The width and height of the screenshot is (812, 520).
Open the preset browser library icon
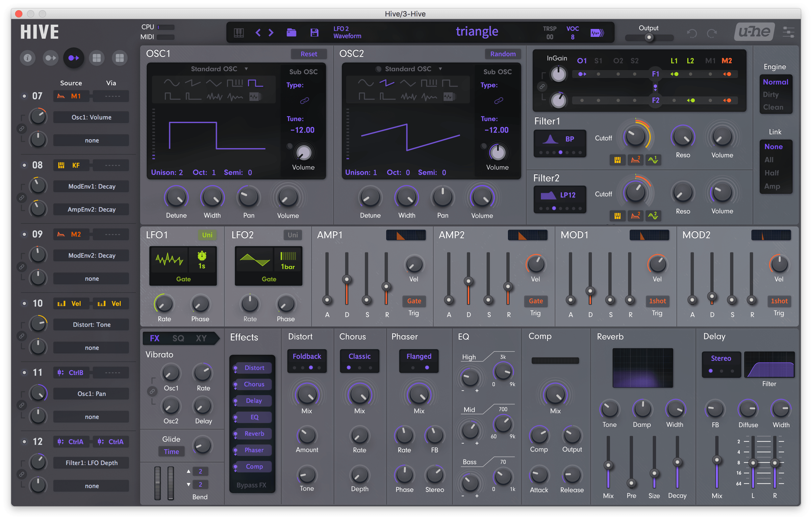click(x=239, y=32)
